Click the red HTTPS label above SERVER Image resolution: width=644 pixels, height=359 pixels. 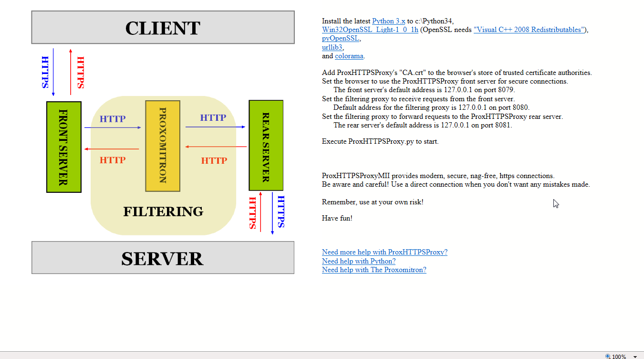click(x=253, y=212)
